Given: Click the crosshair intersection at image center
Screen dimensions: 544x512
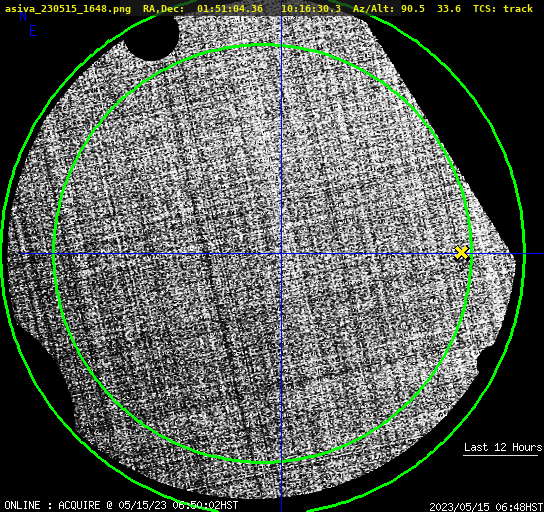Looking at the screenshot, I should (281, 254).
